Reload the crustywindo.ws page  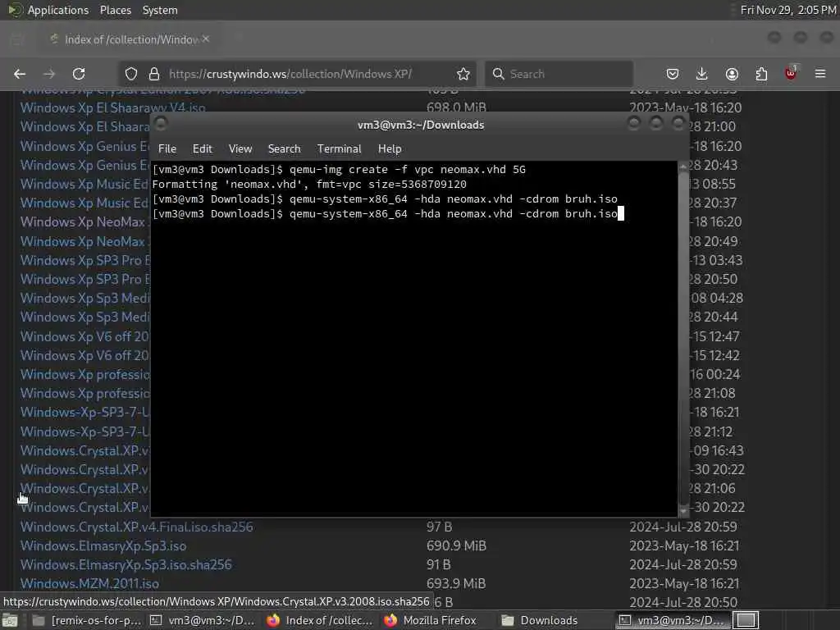pyautogui.click(x=79, y=74)
